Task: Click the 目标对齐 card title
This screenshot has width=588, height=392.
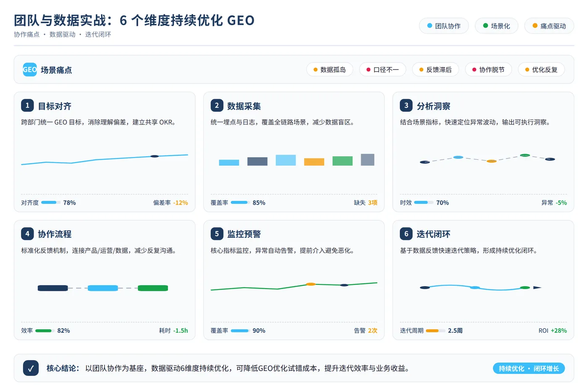Action: tap(55, 106)
